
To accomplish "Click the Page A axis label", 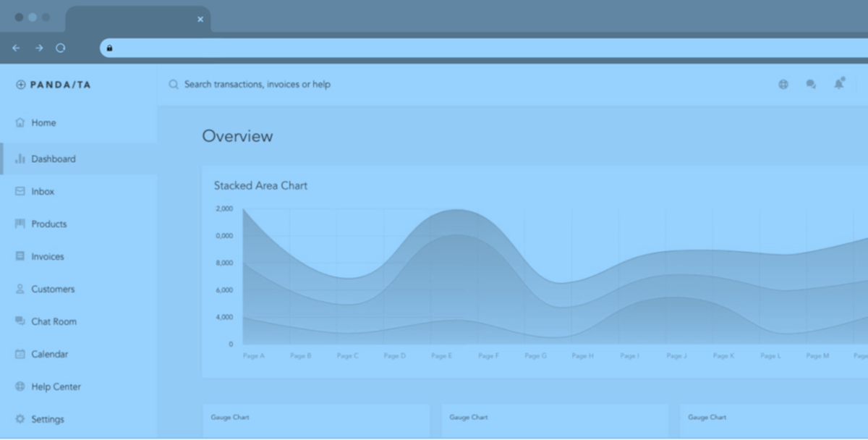I will pos(254,356).
